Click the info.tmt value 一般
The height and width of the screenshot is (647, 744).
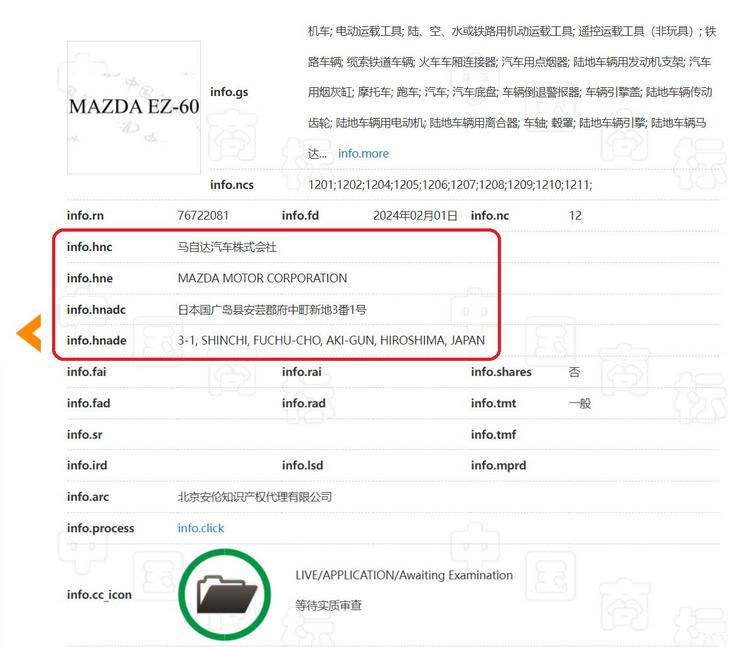click(580, 403)
